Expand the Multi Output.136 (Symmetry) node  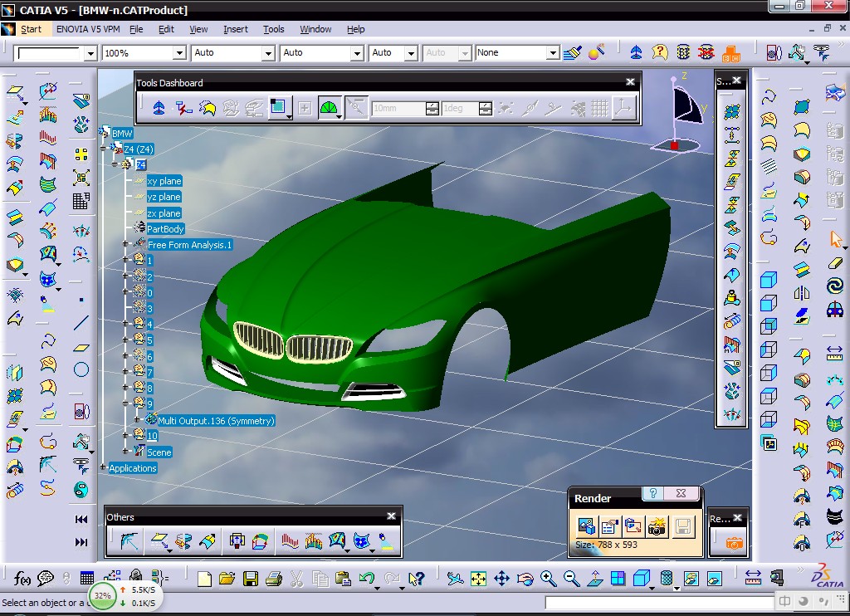tap(136, 420)
